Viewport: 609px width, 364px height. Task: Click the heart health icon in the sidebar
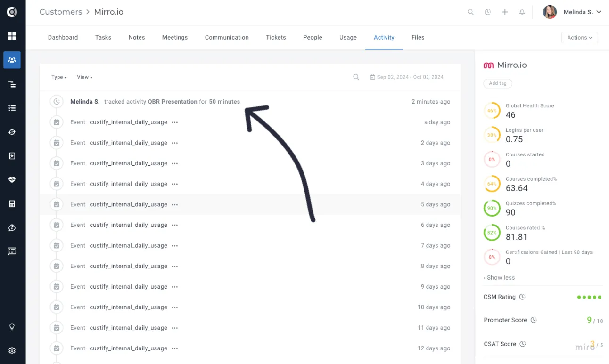(12, 180)
